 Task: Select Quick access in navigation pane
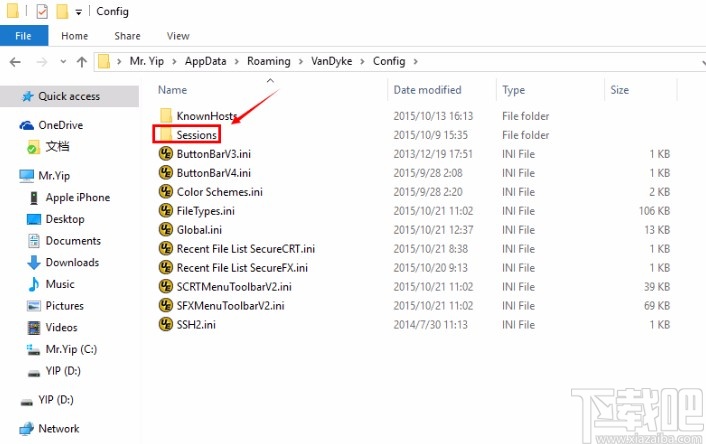pos(69,96)
